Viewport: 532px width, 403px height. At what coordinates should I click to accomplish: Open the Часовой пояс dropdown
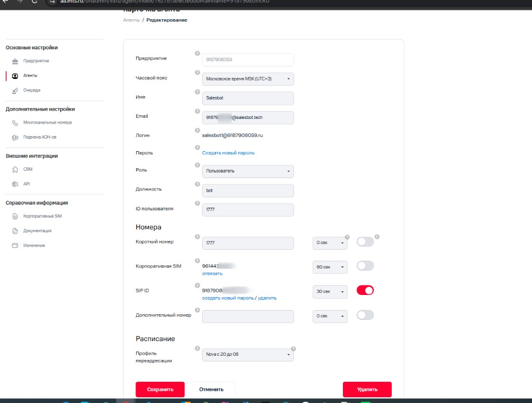pyautogui.click(x=248, y=79)
